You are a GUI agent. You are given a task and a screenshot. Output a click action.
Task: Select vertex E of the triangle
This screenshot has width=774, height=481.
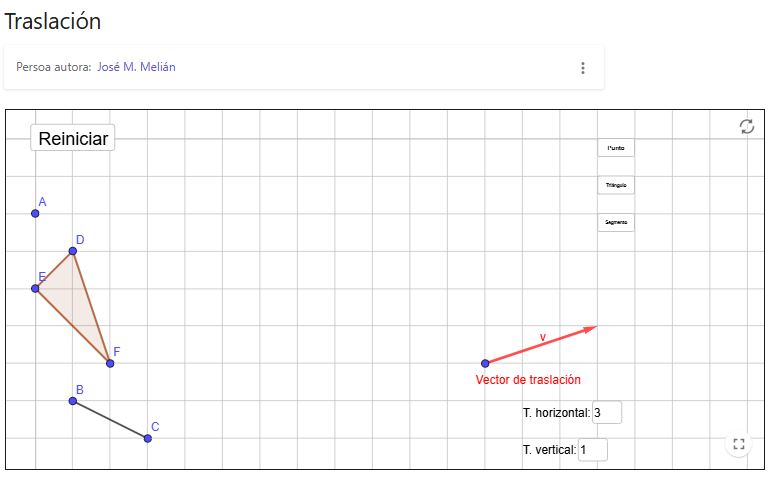click(x=35, y=288)
